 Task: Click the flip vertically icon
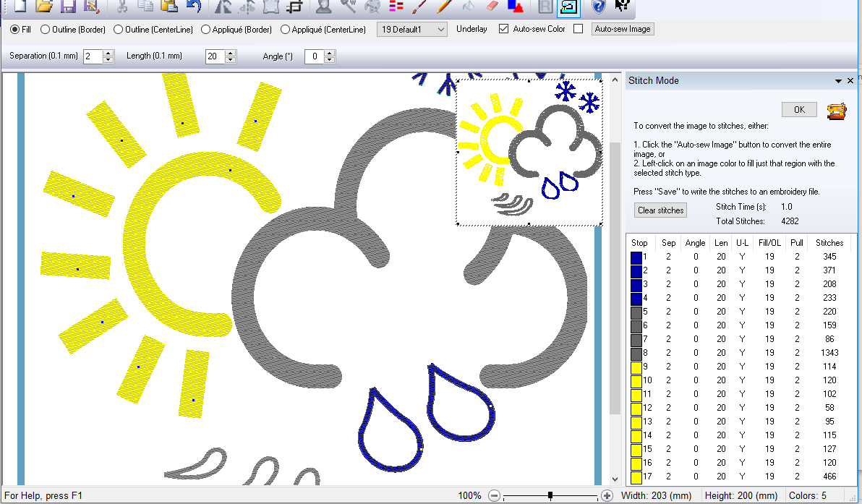point(247,6)
